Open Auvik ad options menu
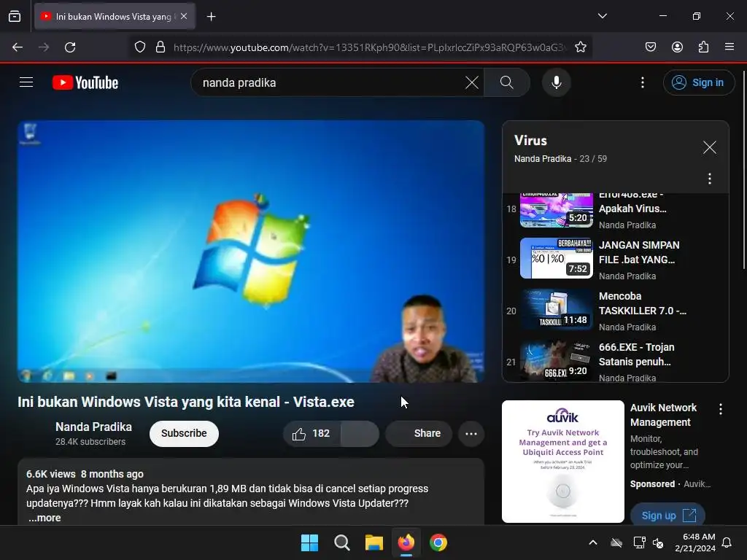 [720, 408]
